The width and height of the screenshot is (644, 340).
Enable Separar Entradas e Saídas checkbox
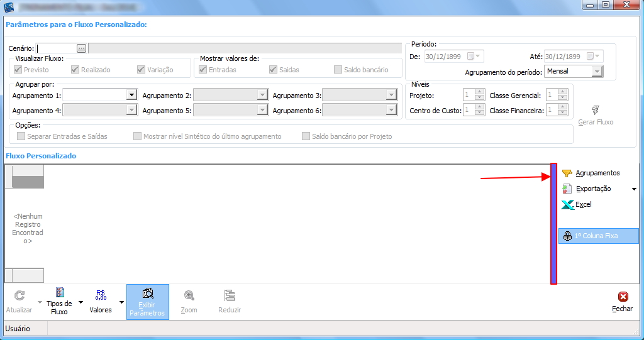pos(21,136)
